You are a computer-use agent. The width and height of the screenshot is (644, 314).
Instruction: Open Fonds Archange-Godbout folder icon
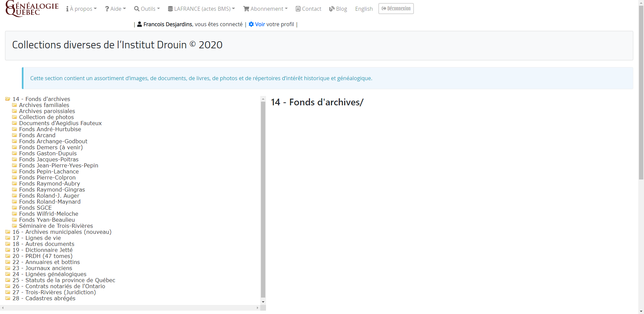[14, 141]
